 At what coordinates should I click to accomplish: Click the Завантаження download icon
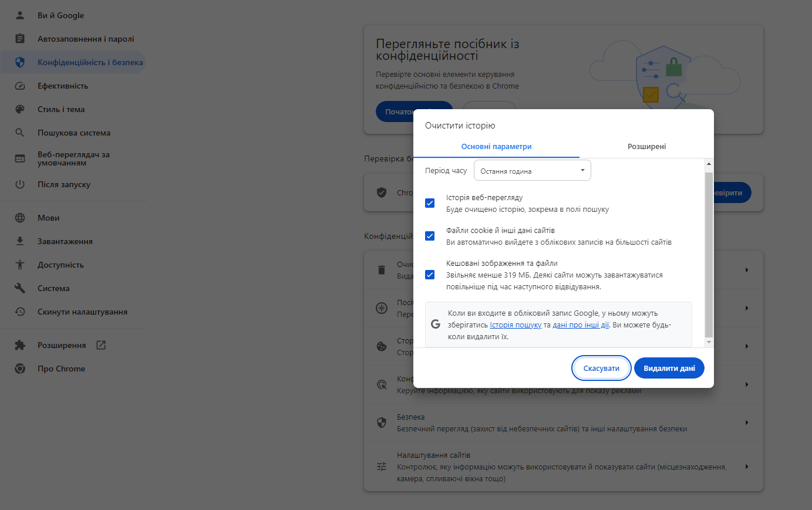(19, 241)
